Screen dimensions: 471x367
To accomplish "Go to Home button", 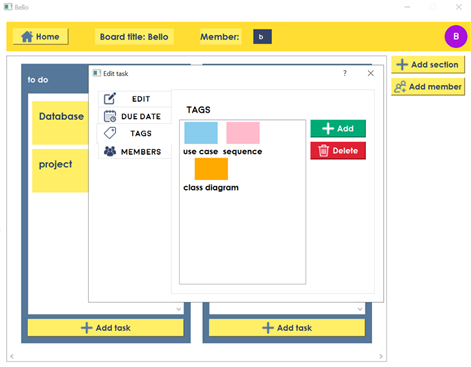I will click(40, 37).
